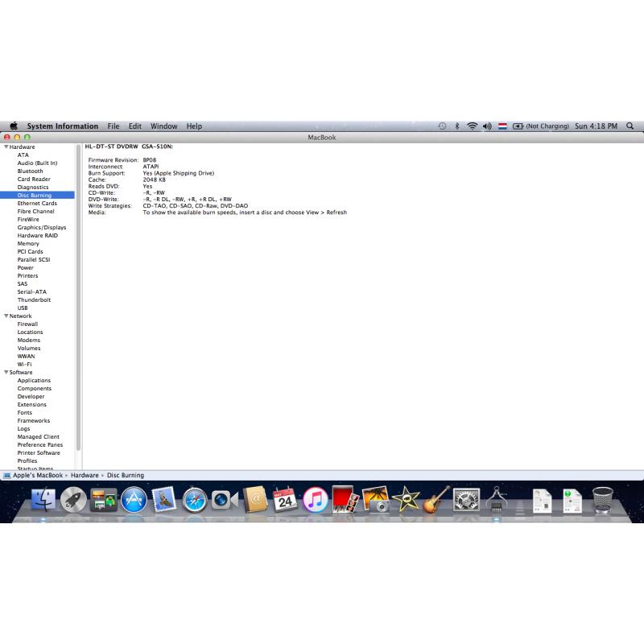The width and height of the screenshot is (644, 644).
Task: Click the Firmware Revision value BP08
Action: (150, 159)
